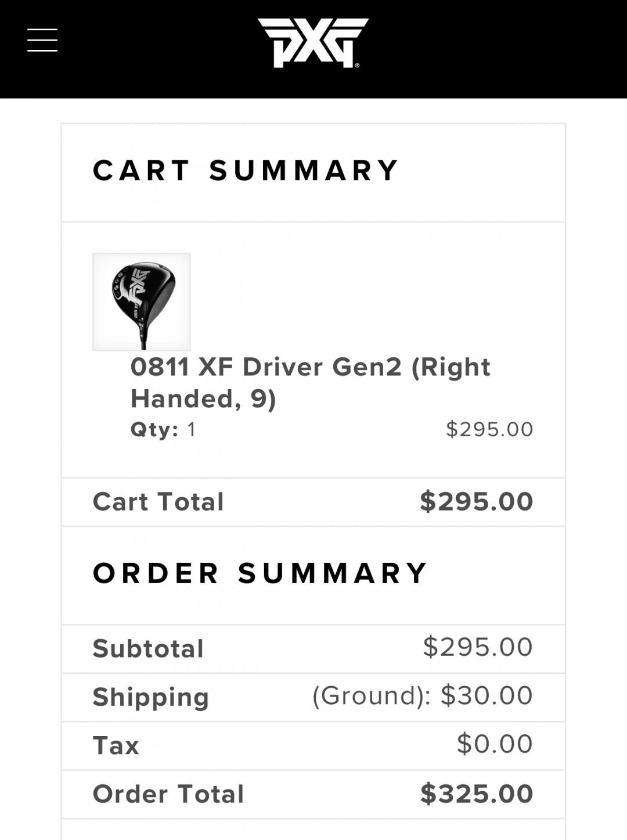The image size is (627, 840).
Task: Click the driver's $295.00 item price
Action: [489, 429]
